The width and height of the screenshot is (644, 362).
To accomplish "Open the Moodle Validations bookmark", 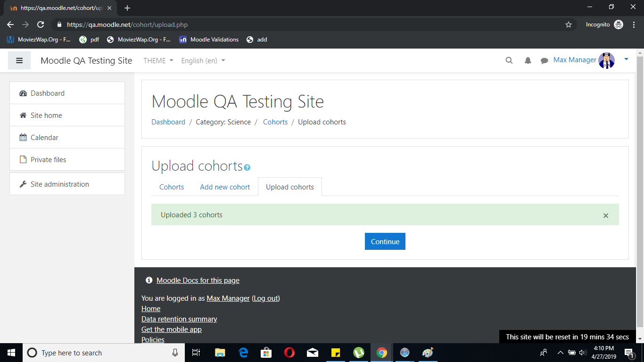I will pyautogui.click(x=209, y=40).
